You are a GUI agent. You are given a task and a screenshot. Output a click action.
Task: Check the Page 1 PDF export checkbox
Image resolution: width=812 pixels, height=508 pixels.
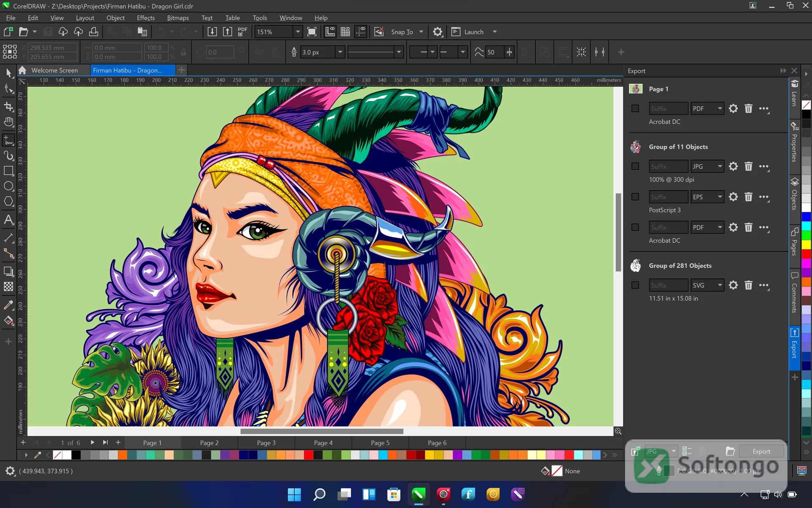[635, 108]
